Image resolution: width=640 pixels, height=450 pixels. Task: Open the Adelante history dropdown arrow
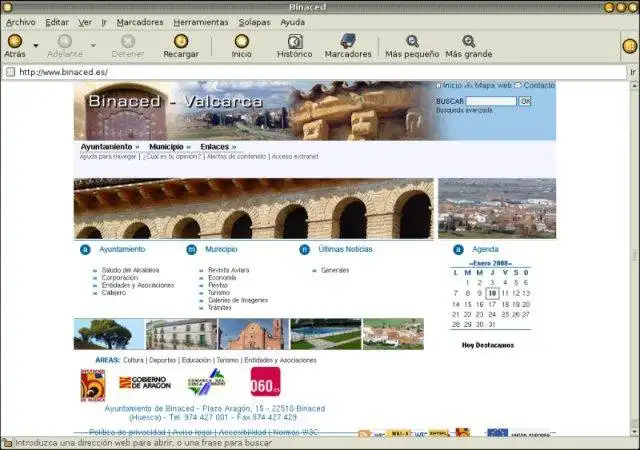pyautogui.click(x=93, y=46)
